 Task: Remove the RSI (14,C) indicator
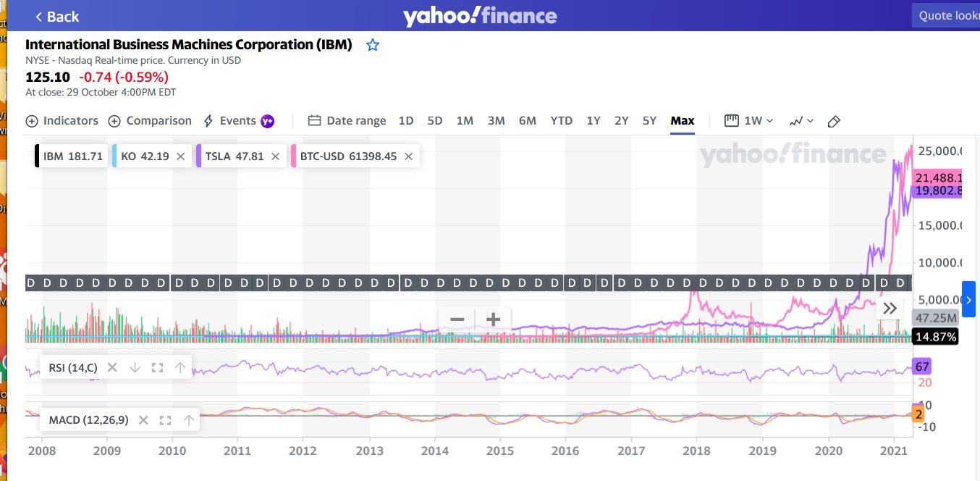point(112,367)
